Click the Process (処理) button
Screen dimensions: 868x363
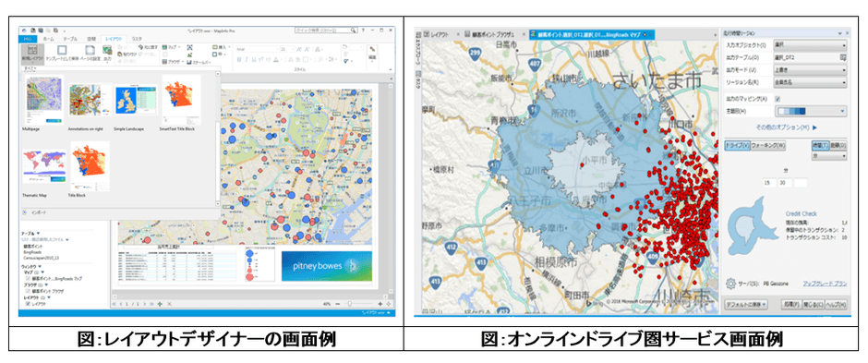tap(791, 304)
